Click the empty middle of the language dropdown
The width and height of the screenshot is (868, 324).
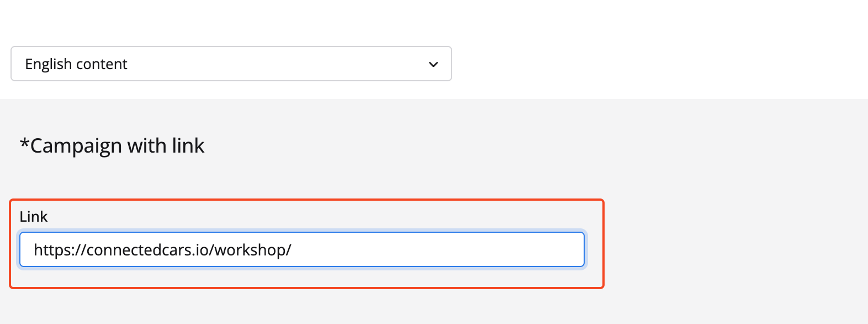pos(276,64)
